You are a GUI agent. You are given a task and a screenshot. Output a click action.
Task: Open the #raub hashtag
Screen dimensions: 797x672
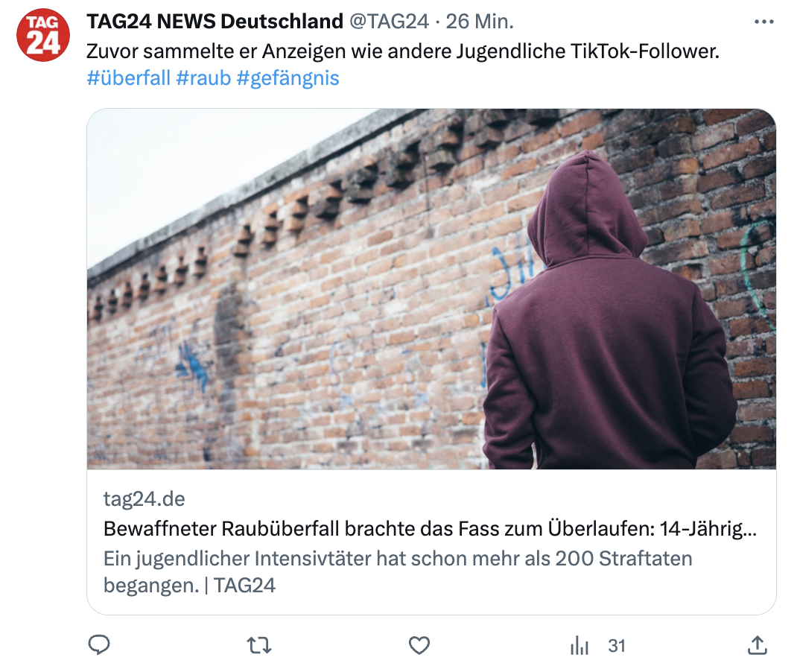[x=203, y=78]
